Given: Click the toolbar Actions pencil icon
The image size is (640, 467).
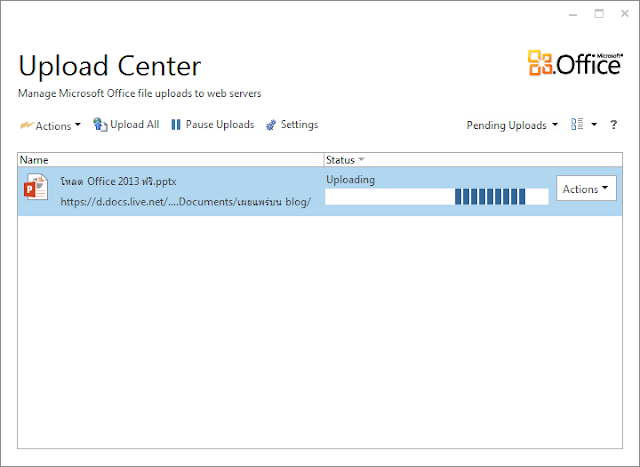Looking at the screenshot, I should pyautogui.click(x=27, y=125).
